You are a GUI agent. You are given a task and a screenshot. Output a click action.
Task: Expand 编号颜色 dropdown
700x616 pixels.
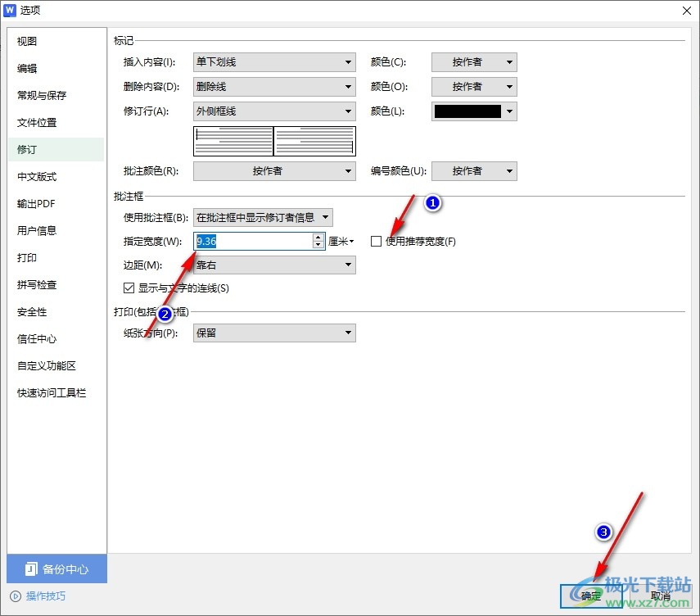click(474, 171)
